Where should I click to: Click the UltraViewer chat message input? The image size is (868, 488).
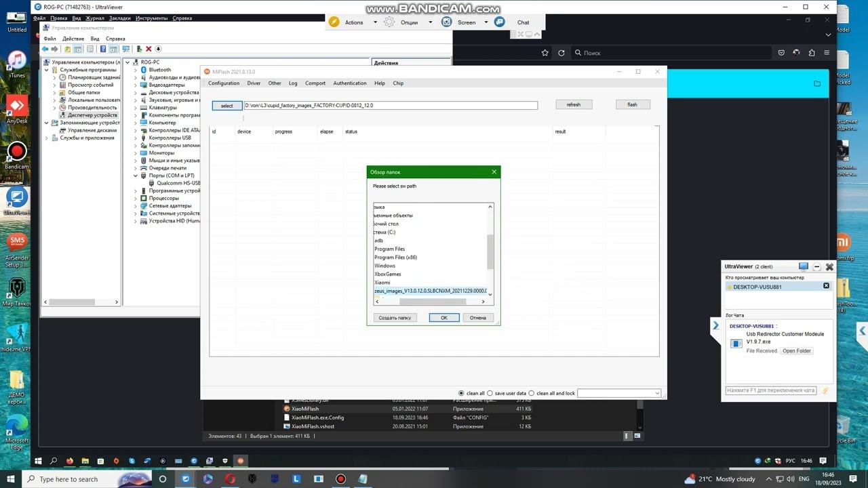(x=772, y=390)
